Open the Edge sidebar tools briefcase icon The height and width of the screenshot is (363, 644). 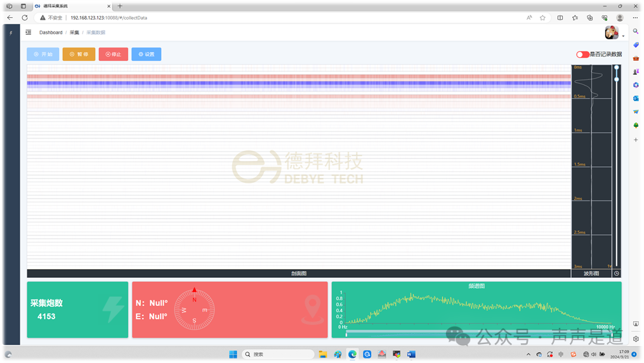coord(636,58)
